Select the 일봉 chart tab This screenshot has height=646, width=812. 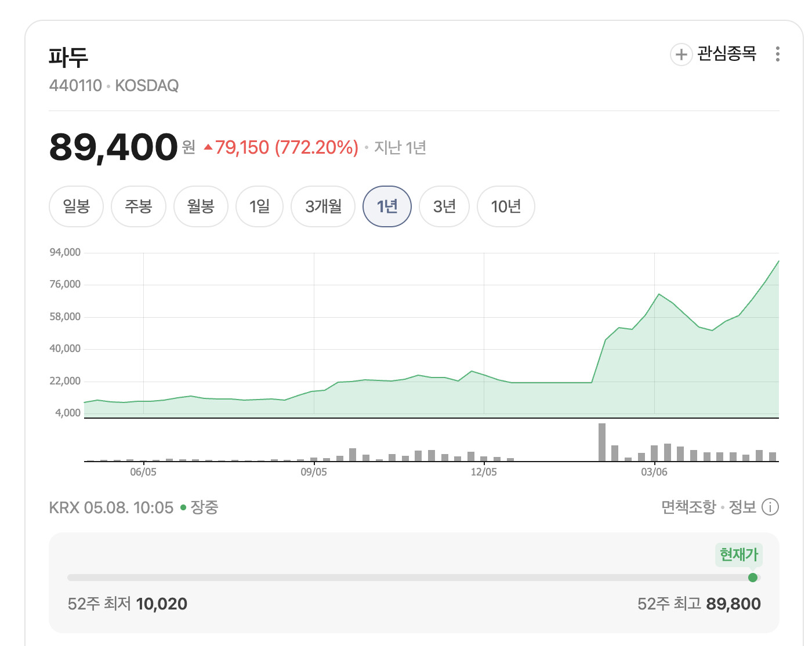pyautogui.click(x=76, y=206)
